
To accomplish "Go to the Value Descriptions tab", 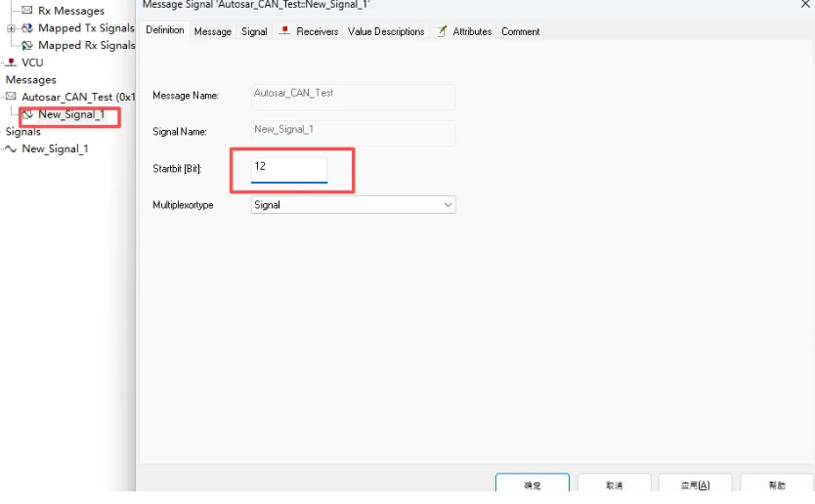I will click(386, 31).
